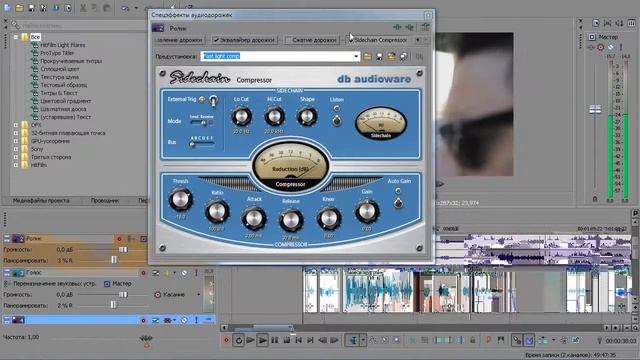Screen dimensions: 640x360
Task: Expand the Sony folder in tree
Action: pyautogui.click(x=16, y=149)
